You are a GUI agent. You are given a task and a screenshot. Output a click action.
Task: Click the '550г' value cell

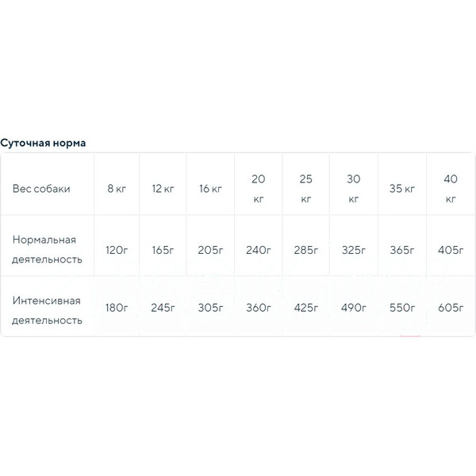pyautogui.click(x=402, y=308)
